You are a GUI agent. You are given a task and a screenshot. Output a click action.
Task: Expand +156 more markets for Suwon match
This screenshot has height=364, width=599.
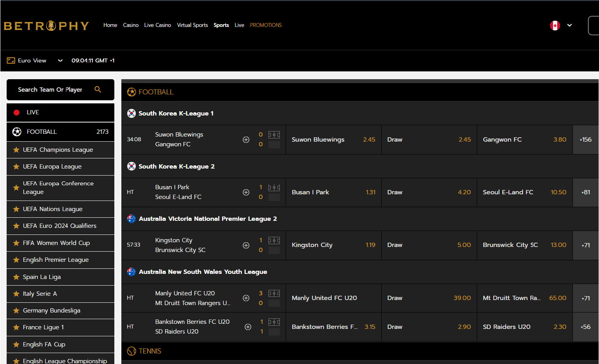[x=585, y=140]
